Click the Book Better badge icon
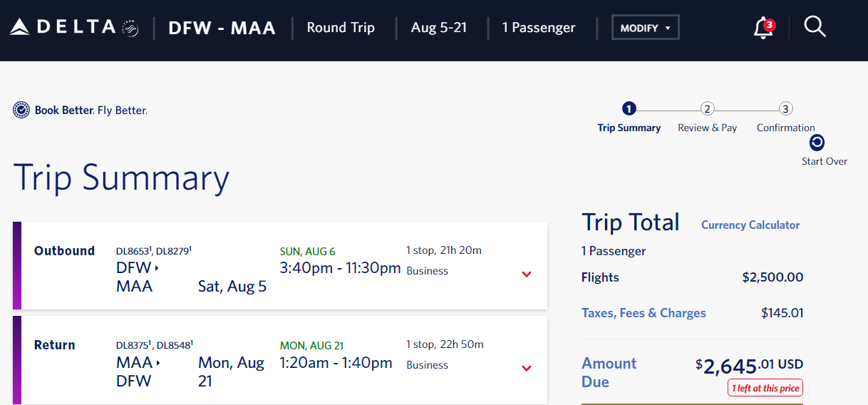868x405 pixels. [21, 111]
